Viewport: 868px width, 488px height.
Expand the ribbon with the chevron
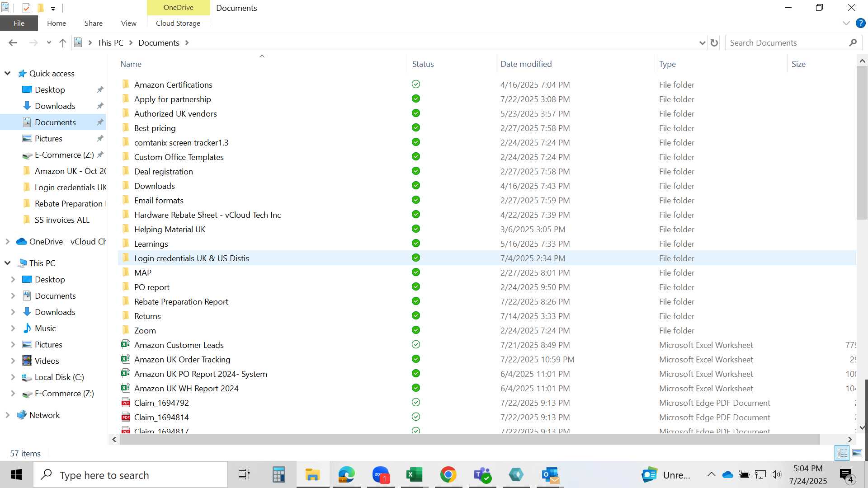point(846,23)
